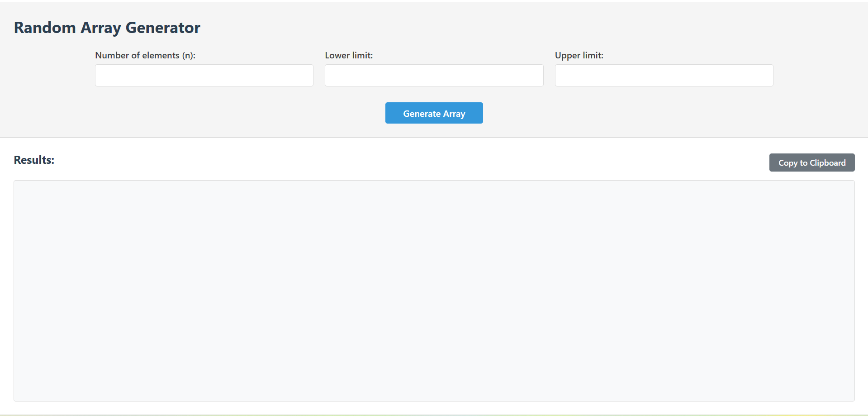Select the Random Array Generator heading
The image size is (868, 416).
(107, 27)
